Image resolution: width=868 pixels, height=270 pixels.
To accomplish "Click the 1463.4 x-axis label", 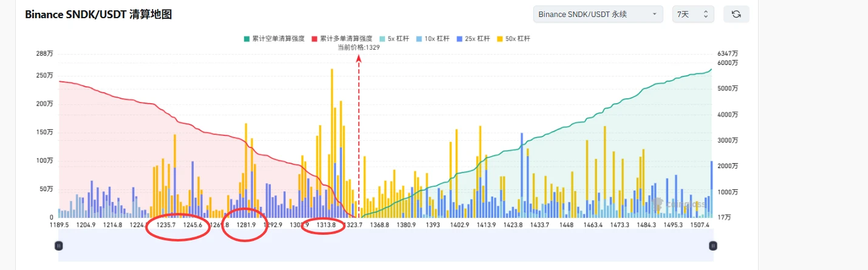I will (593, 225).
